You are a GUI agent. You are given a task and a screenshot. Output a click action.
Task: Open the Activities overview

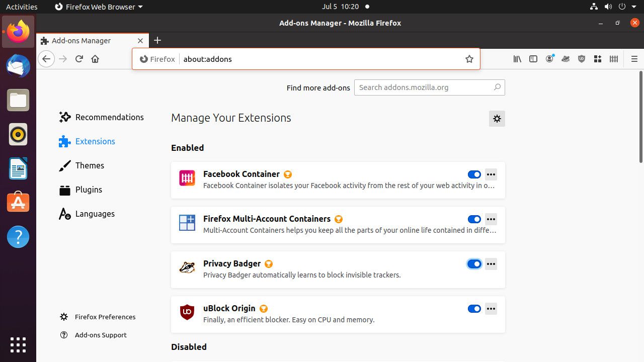point(22,7)
